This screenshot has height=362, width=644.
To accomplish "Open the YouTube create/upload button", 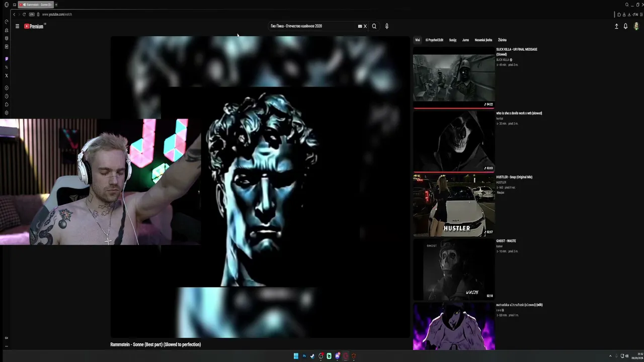I will (x=616, y=26).
